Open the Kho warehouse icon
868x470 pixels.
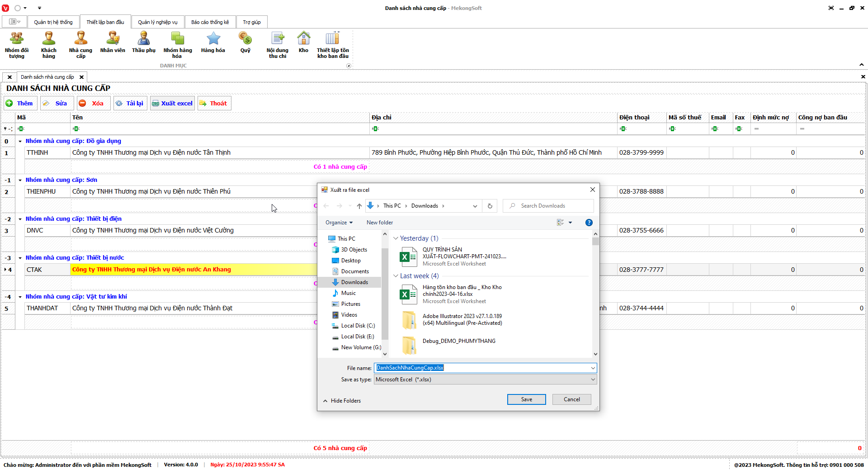[x=303, y=43]
